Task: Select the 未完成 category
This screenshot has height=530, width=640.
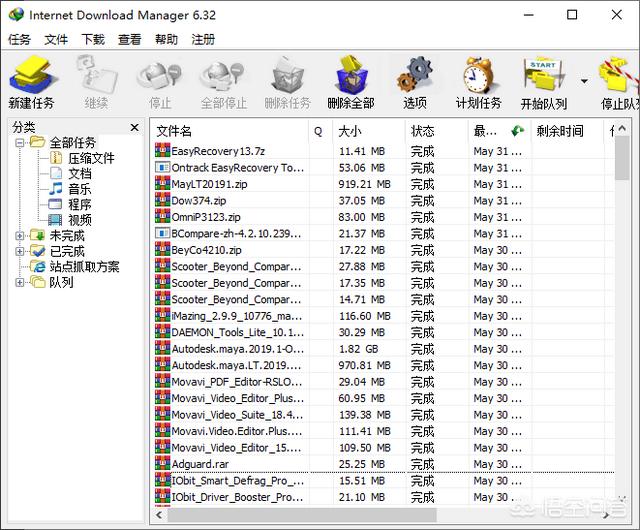Action: [x=67, y=236]
